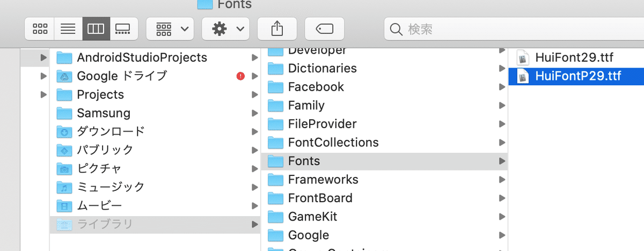Click the ムービー folder icon
The height and width of the screenshot is (251, 644).
point(64,205)
